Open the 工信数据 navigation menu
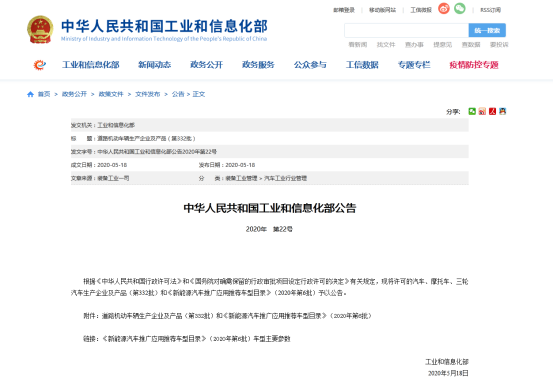Viewport: 554px width, 390px height. click(362, 65)
